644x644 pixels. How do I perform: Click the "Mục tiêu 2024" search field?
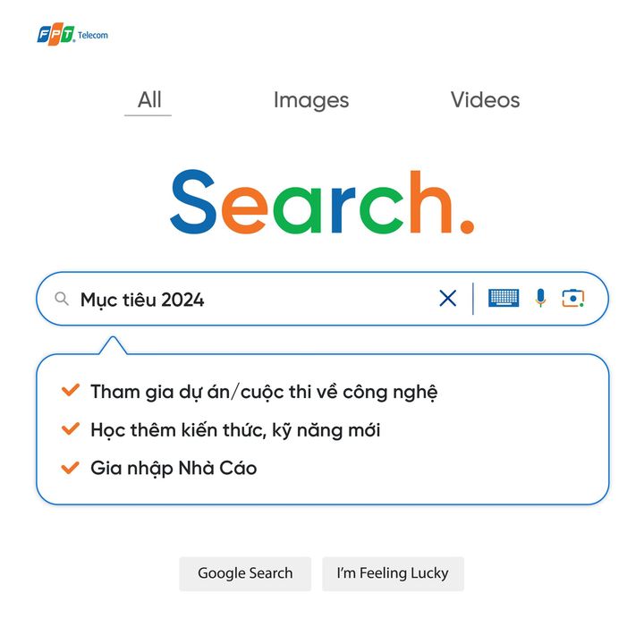point(250,300)
